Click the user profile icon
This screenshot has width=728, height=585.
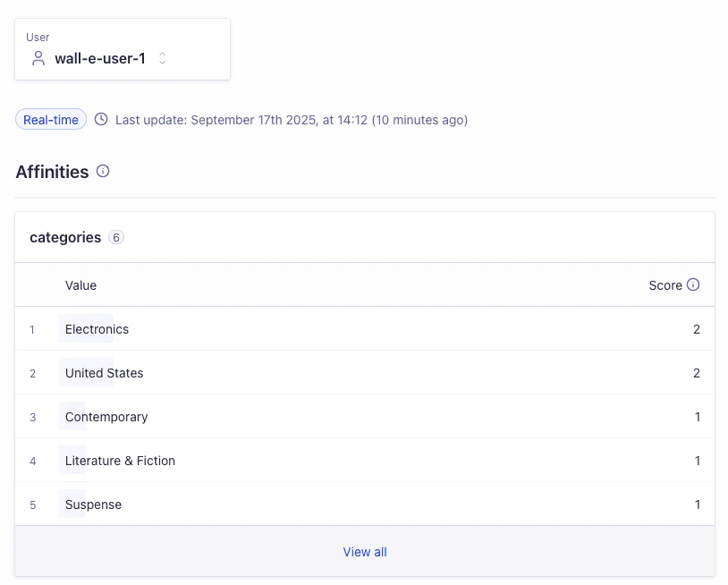click(x=37, y=58)
